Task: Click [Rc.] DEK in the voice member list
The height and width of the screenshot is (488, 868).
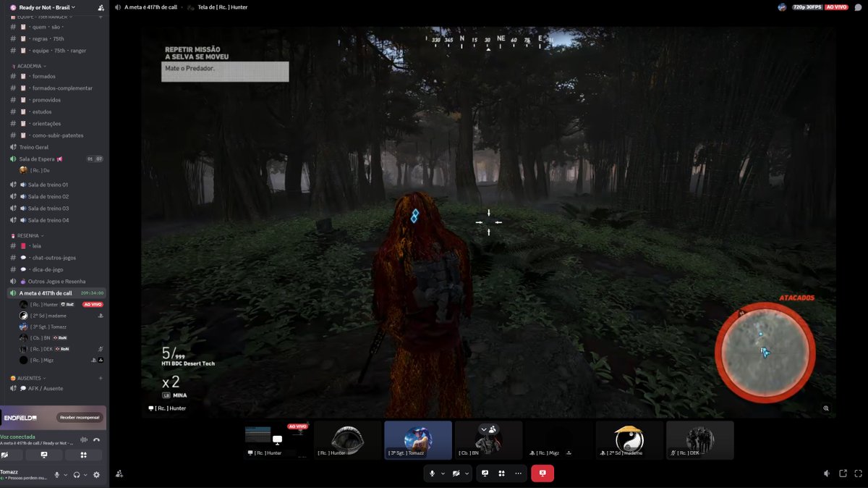Action: tap(61, 349)
